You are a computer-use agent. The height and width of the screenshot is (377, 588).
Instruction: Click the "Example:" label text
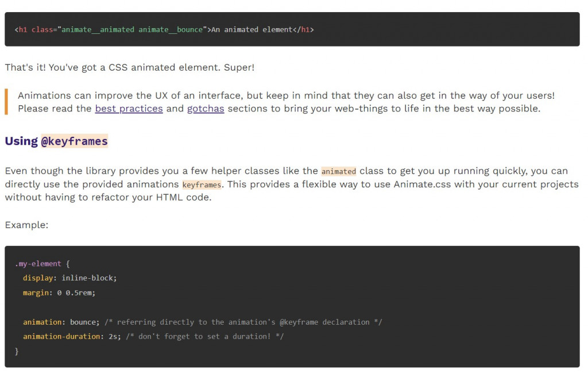[26, 225]
